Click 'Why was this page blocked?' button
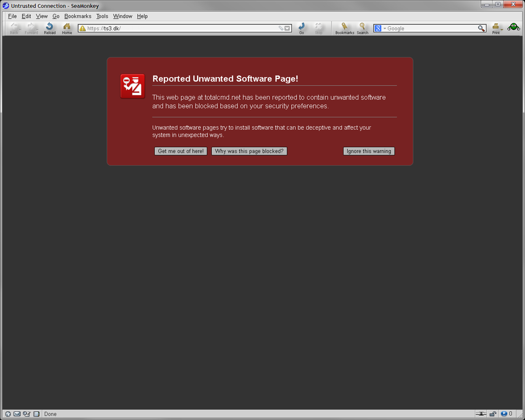 pyautogui.click(x=249, y=151)
